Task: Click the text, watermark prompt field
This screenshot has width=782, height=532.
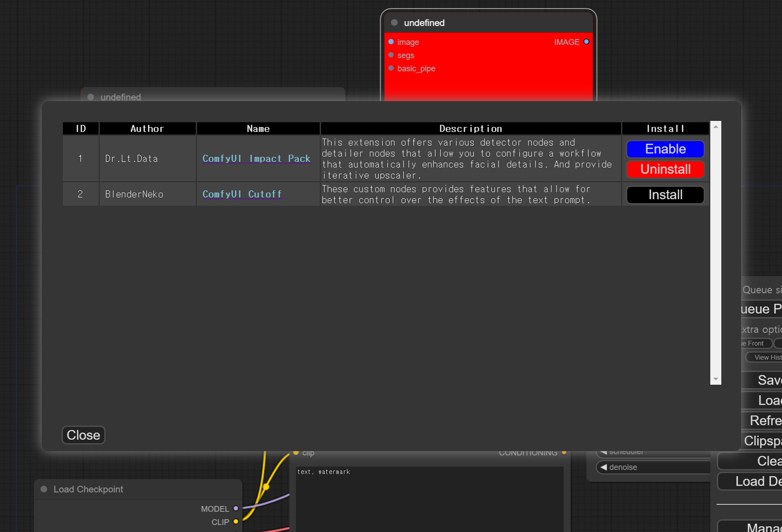Action: point(430,499)
